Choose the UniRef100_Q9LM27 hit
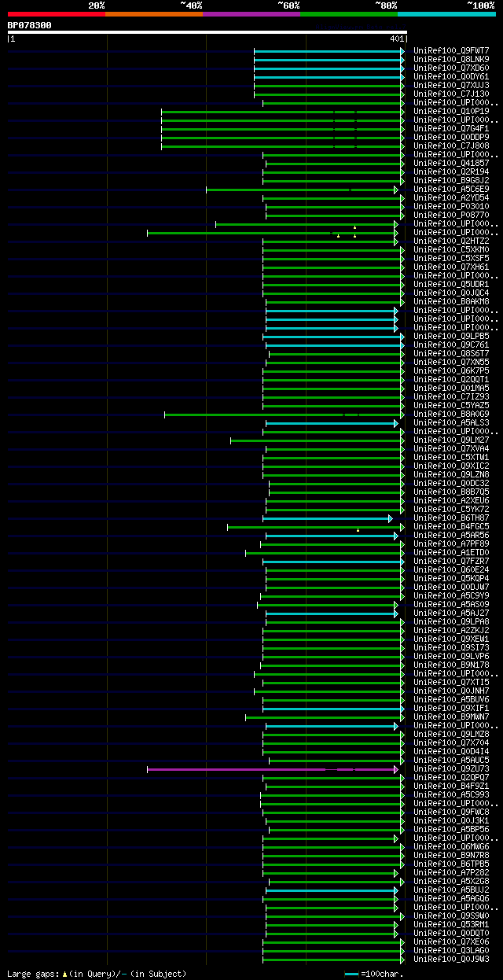The image size is (503, 980). 451,440
